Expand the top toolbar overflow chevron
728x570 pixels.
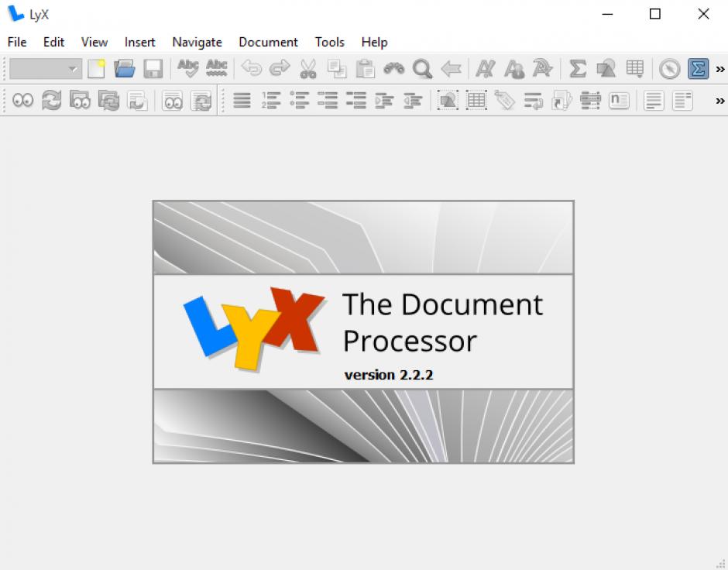(719, 69)
